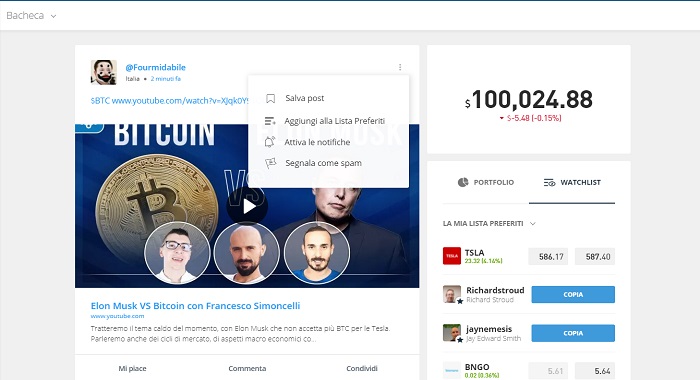Open the BNGO watchlist entry name
The width and height of the screenshot is (700, 380).
click(x=477, y=367)
